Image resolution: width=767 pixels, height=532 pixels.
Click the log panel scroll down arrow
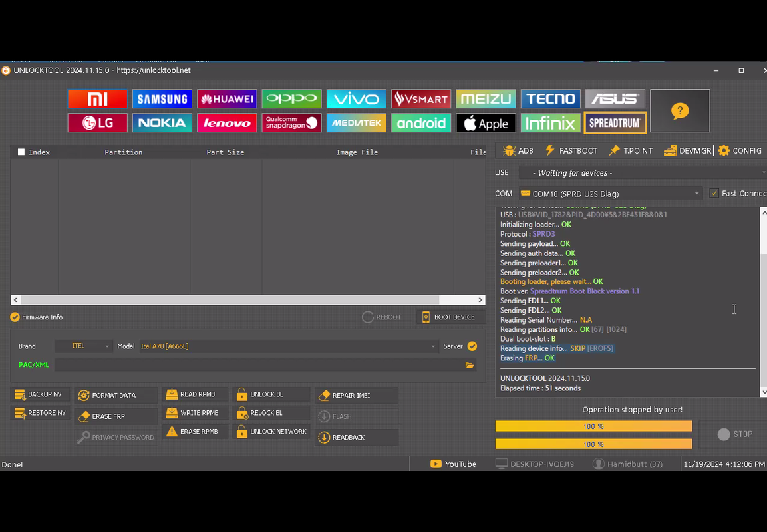click(x=764, y=392)
